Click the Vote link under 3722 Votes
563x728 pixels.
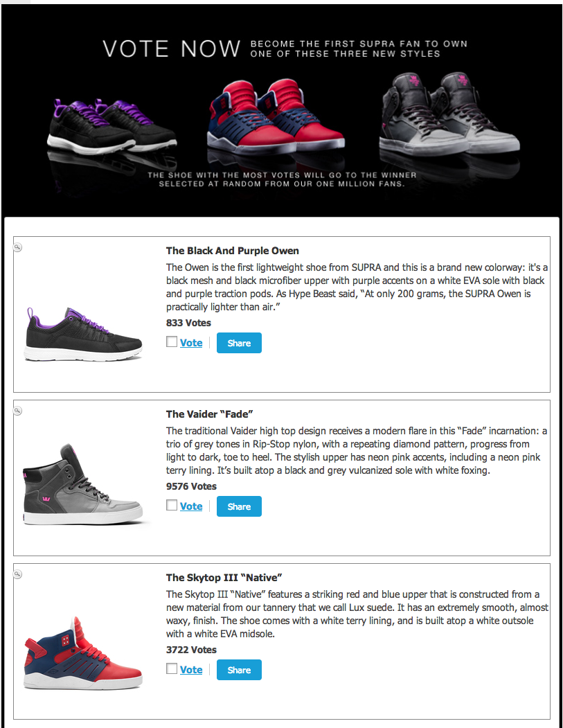click(x=191, y=670)
